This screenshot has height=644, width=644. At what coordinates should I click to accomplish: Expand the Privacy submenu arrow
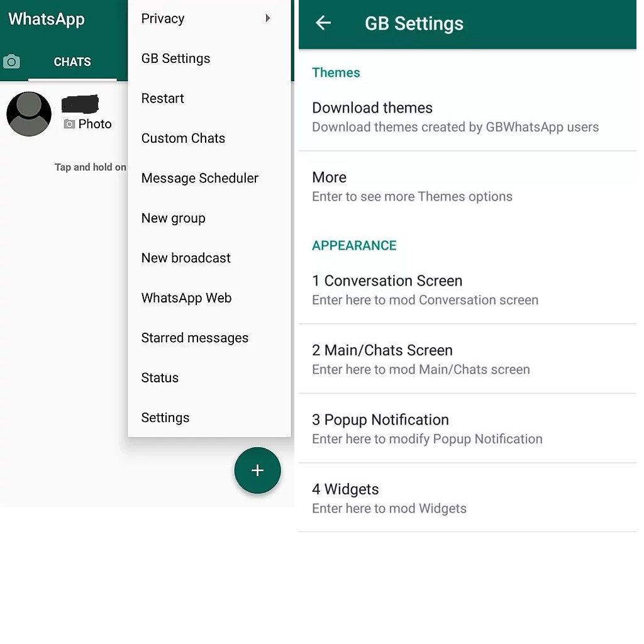click(x=268, y=18)
